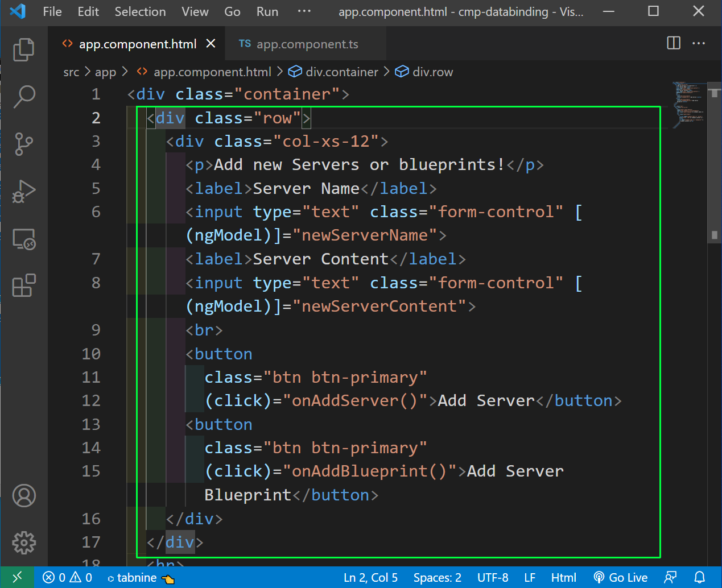
Task: Open editor More Actions ellipsis
Action: [x=699, y=43]
